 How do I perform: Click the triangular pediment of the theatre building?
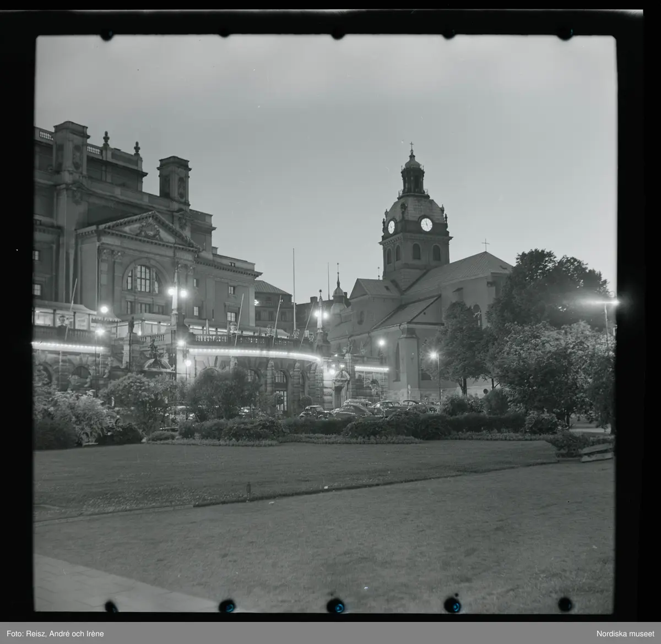coord(138,229)
